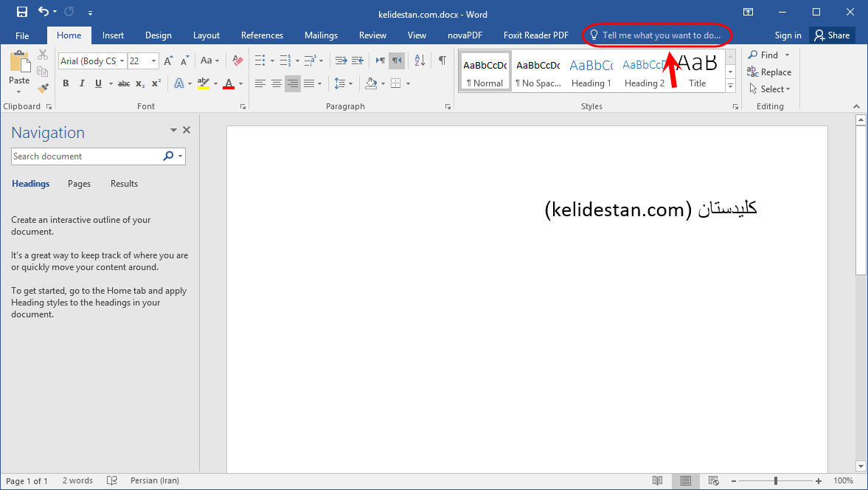Click the Save icon in quick access toolbar
Screen dimensions: 868x490
(21, 12)
